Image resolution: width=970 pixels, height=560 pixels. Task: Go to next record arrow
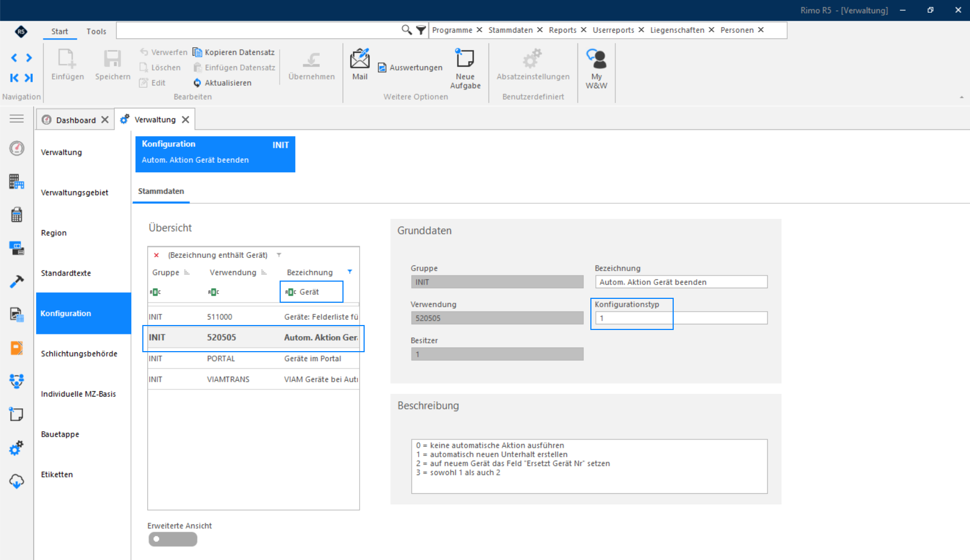(29, 58)
